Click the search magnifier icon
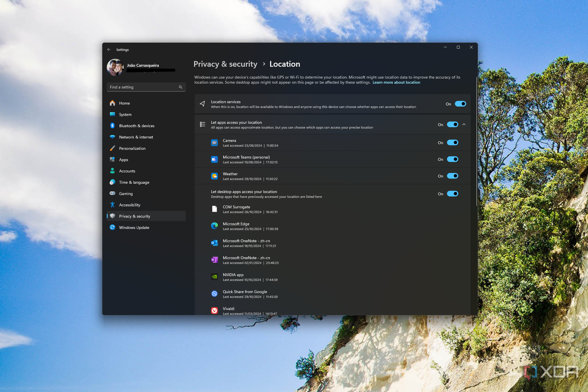The height and width of the screenshot is (392, 588). pos(181,87)
